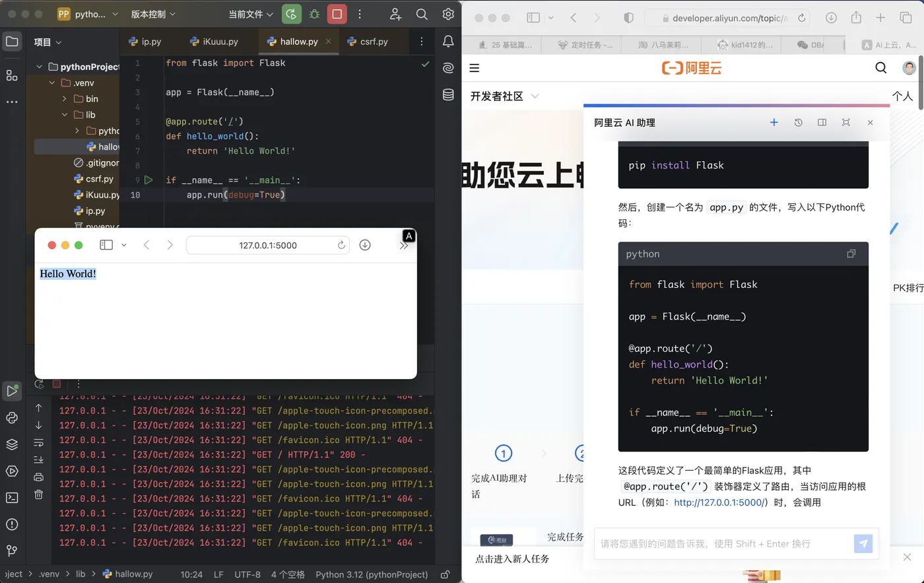Open ip.py in project tree

point(90,211)
